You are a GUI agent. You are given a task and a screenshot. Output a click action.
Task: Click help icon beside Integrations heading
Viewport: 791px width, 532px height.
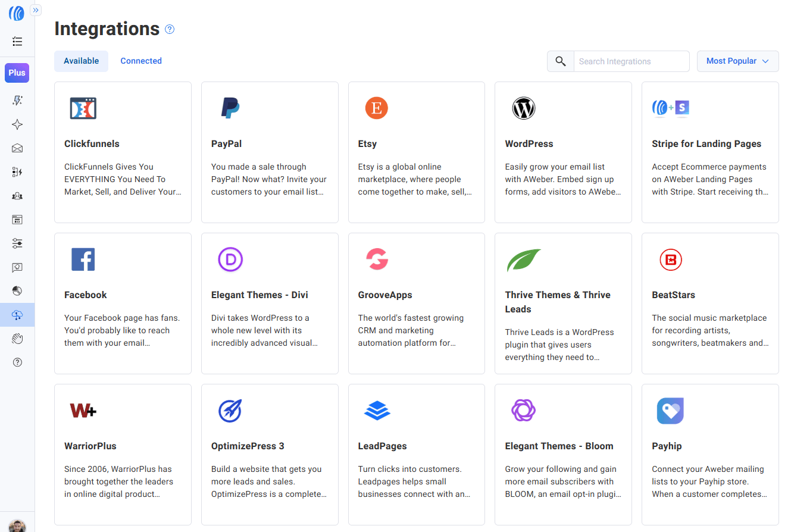[x=170, y=29]
